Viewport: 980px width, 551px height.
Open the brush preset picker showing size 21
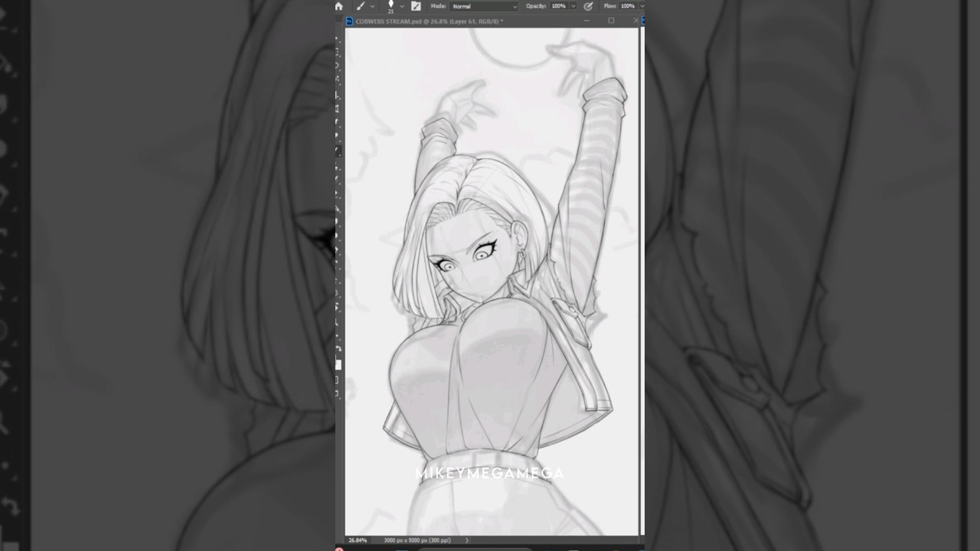(x=390, y=6)
